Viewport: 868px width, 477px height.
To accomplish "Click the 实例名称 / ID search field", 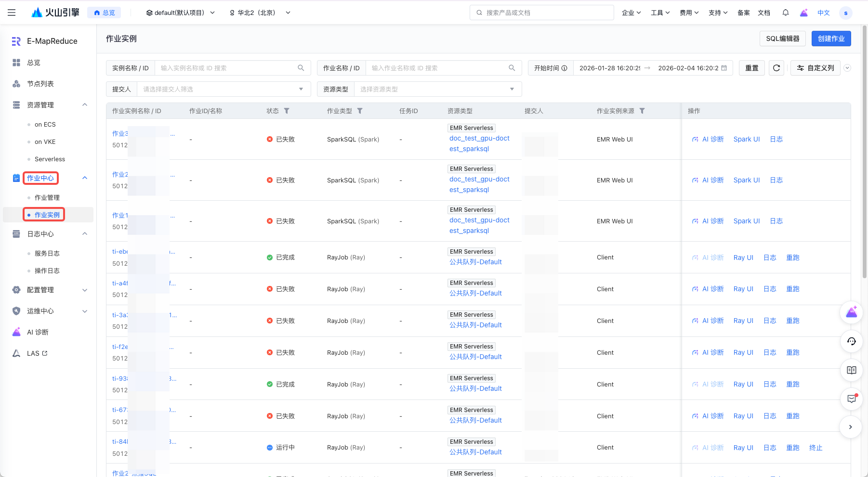I will click(226, 68).
